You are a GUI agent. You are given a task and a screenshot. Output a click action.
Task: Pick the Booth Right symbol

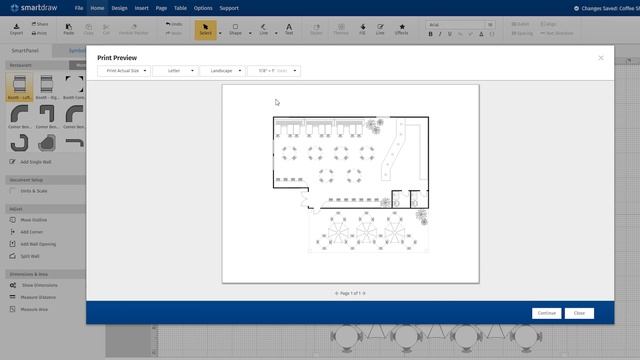click(x=47, y=87)
